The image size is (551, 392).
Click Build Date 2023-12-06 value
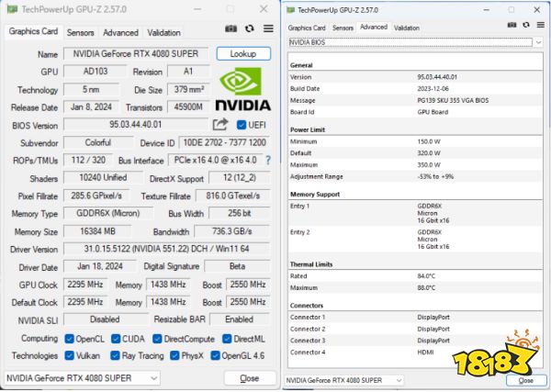click(433, 89)
